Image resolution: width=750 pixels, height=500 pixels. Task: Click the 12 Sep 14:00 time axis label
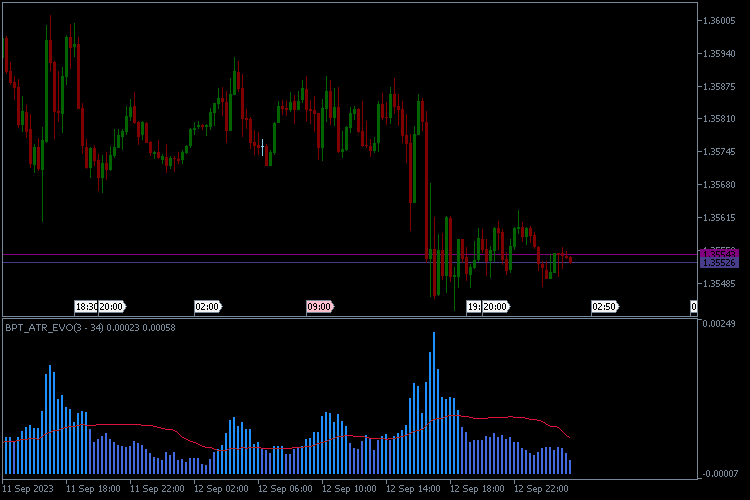(413, 489)
